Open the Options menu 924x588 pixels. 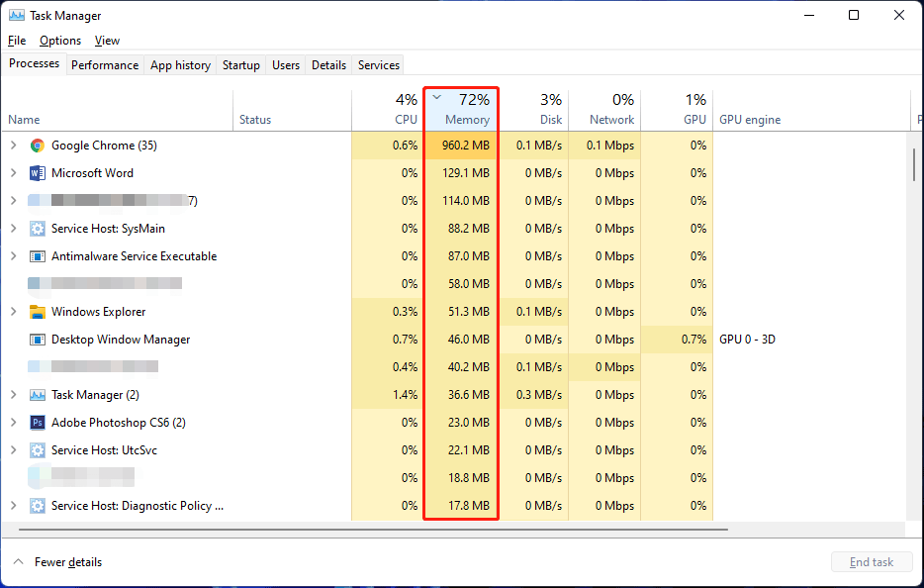pos(59,41)
